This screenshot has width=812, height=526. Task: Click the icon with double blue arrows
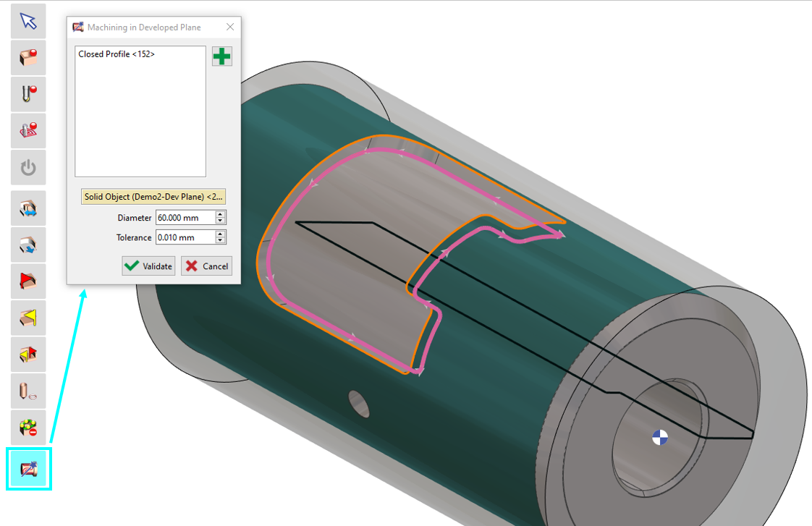[28, 208]
